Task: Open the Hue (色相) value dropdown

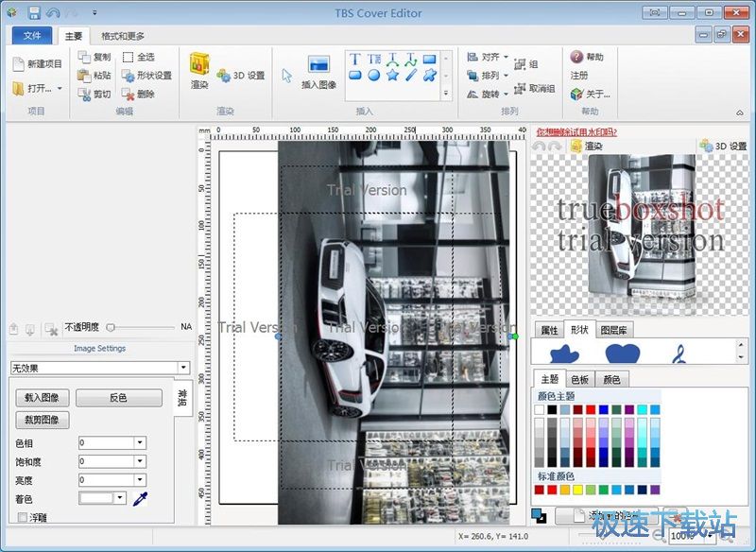Action: (140, 442)
